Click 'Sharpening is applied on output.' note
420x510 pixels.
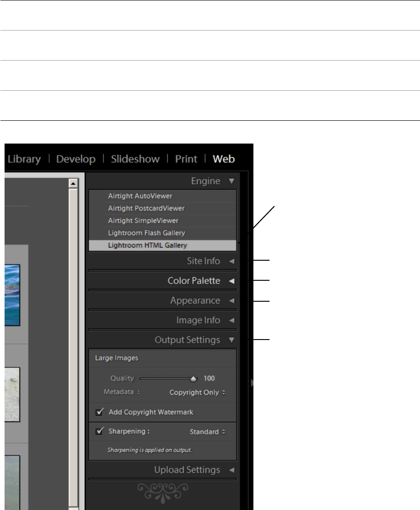[x=150, y=450]
